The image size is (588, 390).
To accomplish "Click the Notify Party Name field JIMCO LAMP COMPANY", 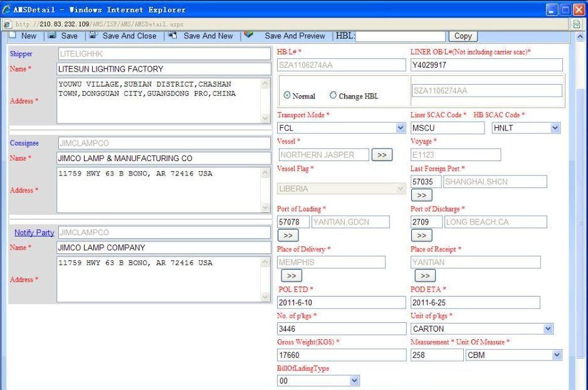I will [164, 248].
